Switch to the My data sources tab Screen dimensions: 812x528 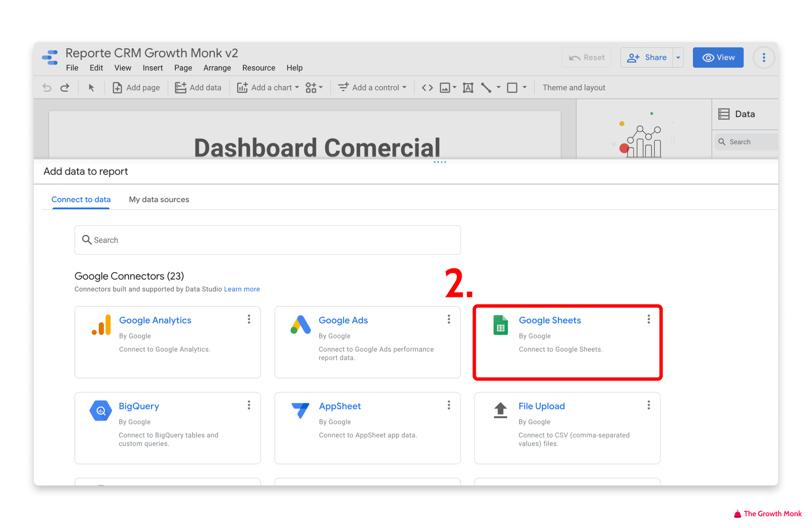pos(159,199)
